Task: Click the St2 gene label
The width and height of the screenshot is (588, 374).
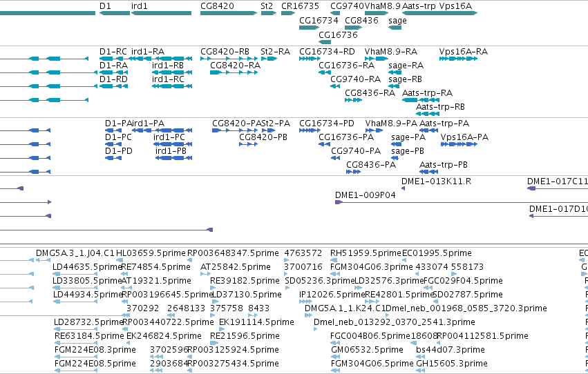Action: [267, 6]
